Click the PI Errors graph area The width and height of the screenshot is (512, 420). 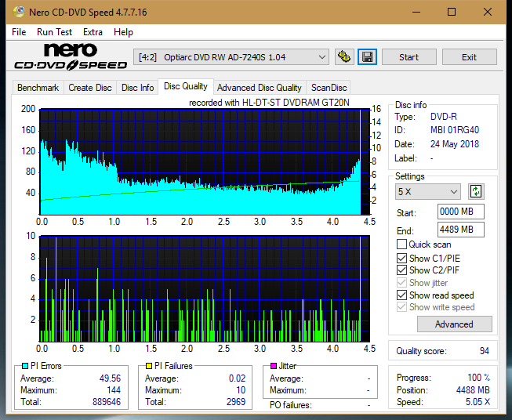(205, 161)
